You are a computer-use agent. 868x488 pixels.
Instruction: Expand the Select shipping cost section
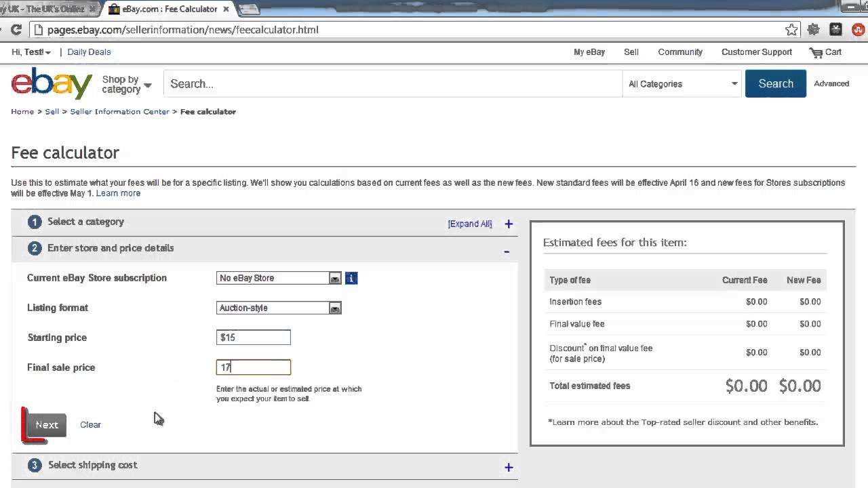(509, 467)
